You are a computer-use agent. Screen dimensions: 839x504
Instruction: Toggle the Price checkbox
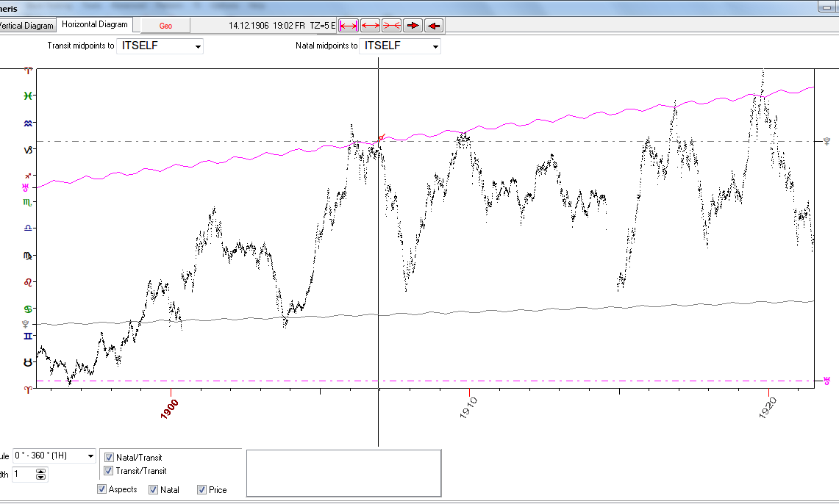pyautogui.click(x=201, y=490)
